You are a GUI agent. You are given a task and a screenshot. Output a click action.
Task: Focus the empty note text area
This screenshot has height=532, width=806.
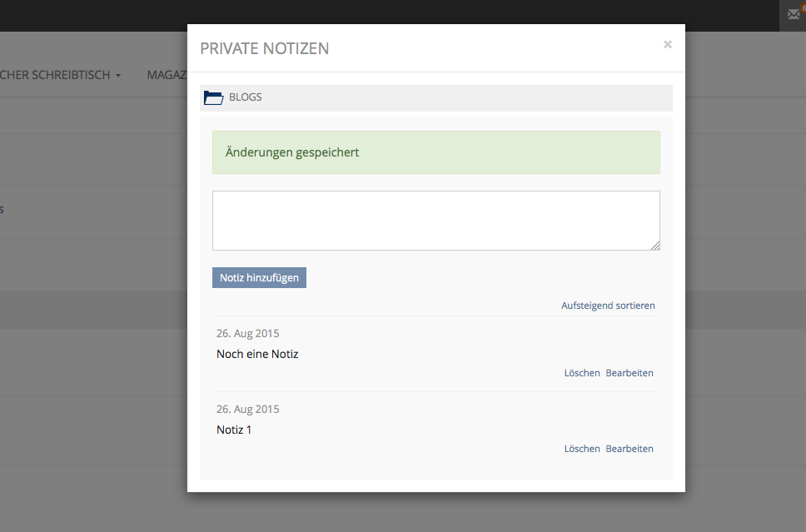tap(435, 220)
